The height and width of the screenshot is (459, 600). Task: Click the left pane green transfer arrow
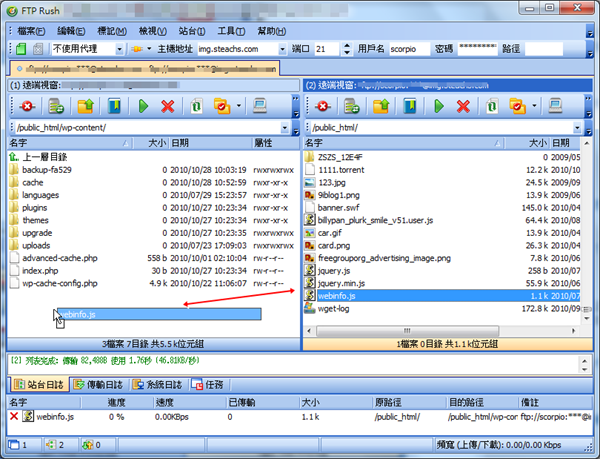143,106
